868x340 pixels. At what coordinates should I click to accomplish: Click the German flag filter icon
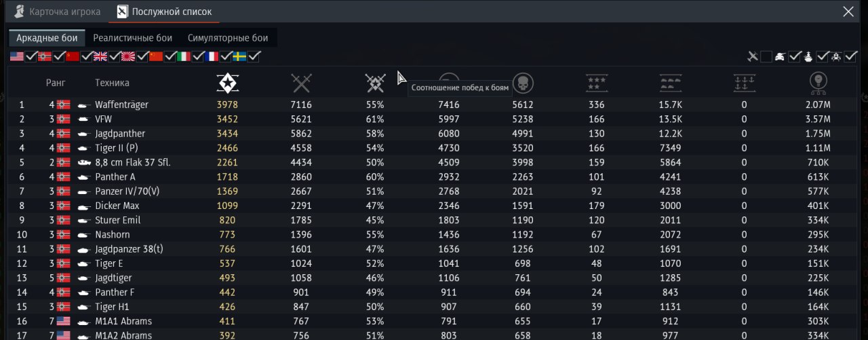click(45, 56)
